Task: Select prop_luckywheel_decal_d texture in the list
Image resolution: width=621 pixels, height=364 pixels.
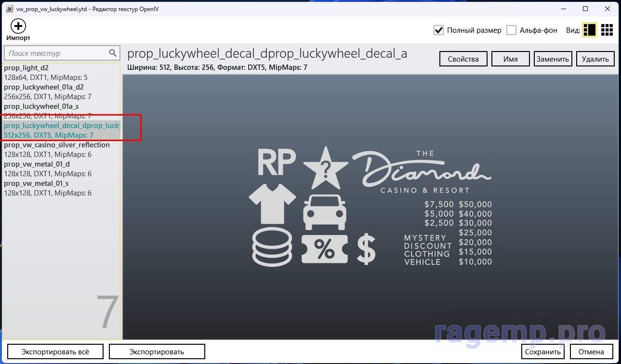Action: pos(61,130)
